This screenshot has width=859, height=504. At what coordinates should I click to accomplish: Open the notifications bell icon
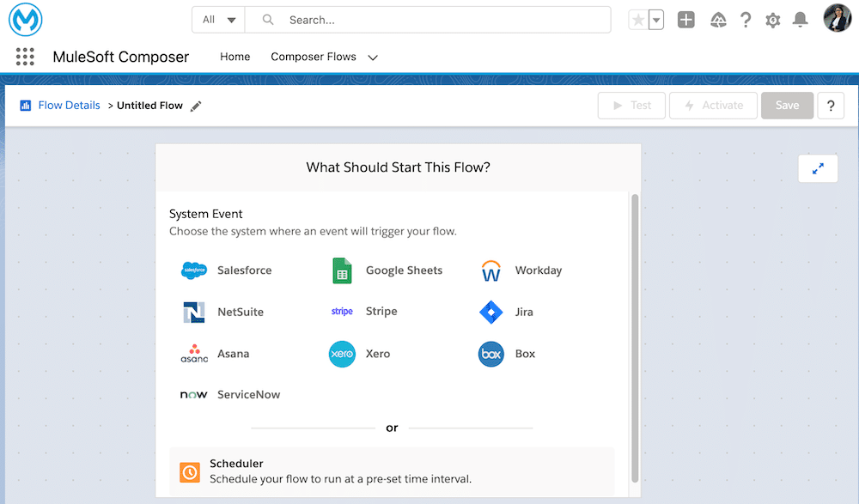801,20
